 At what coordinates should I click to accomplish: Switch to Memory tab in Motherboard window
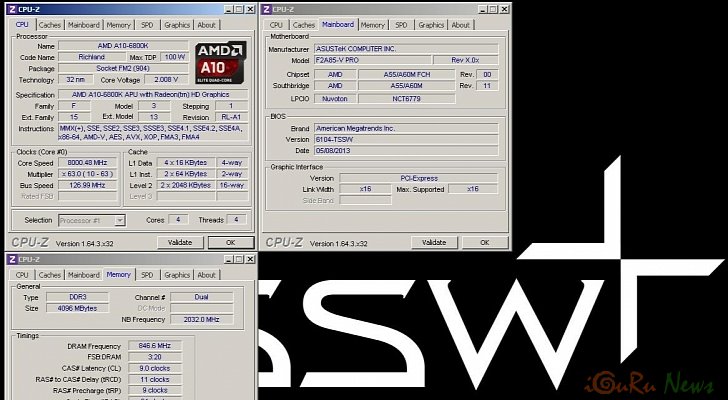(372, 25)
